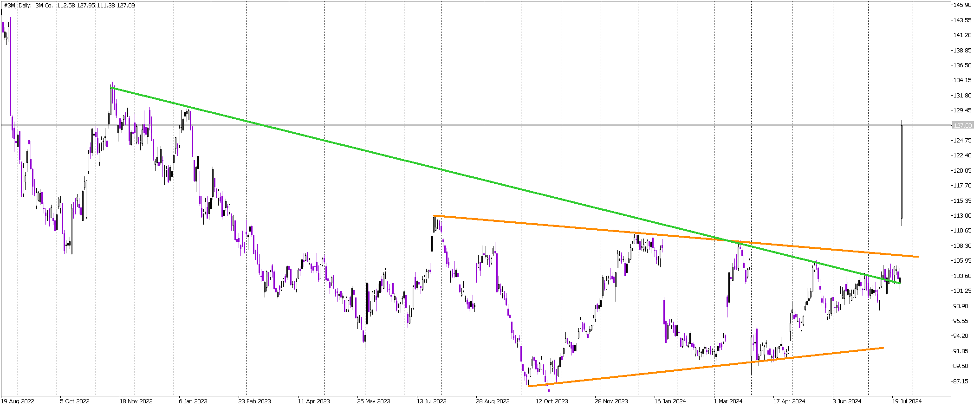
Task: Click the 110.65 price scale label
Action: (x=962, y=230)
